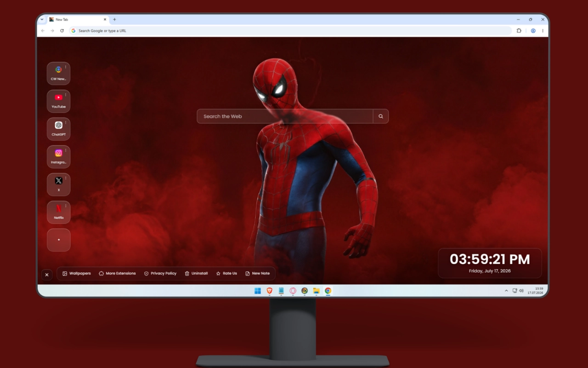This screenshot has height=368, width=588.
Task: Open More Extensions from bottom menu
Action: (x=117, y=273)
